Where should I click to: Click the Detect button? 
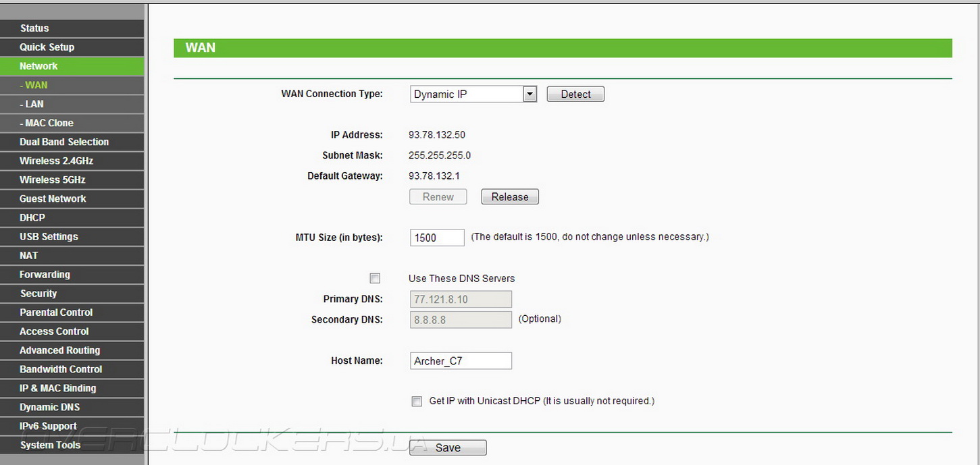tap(575, 94)
